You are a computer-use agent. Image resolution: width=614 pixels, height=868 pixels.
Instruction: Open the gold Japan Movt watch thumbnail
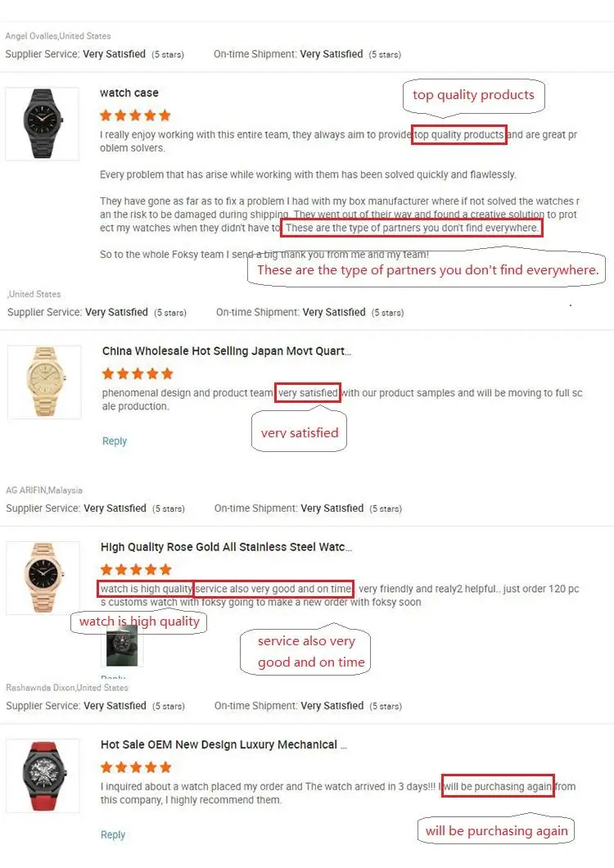point(44,382)
